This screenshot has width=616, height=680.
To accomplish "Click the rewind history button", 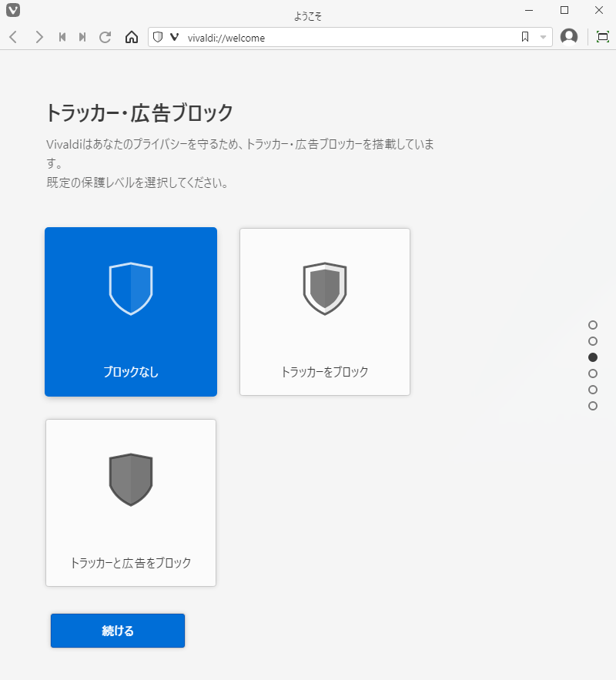I will pos(62,37).
